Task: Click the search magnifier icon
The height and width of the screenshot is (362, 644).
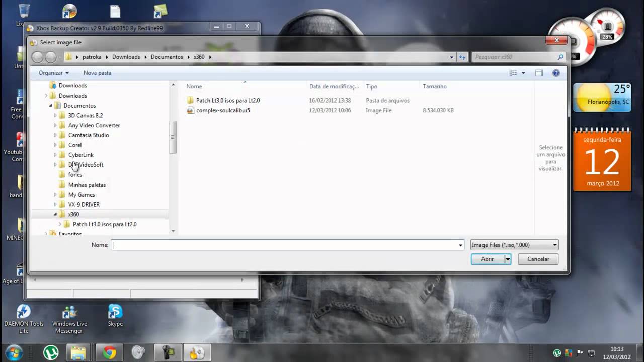Action: pyautogui.click(x=560, y=57)
